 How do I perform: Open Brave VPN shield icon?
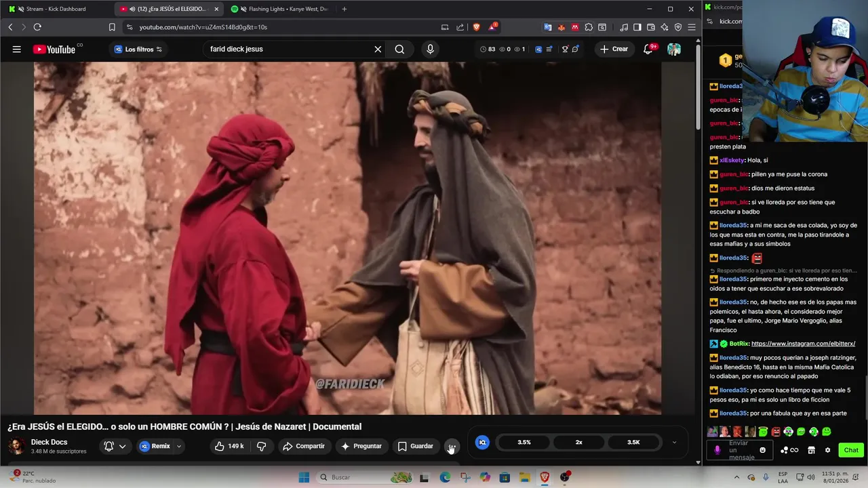click(678, 27)
